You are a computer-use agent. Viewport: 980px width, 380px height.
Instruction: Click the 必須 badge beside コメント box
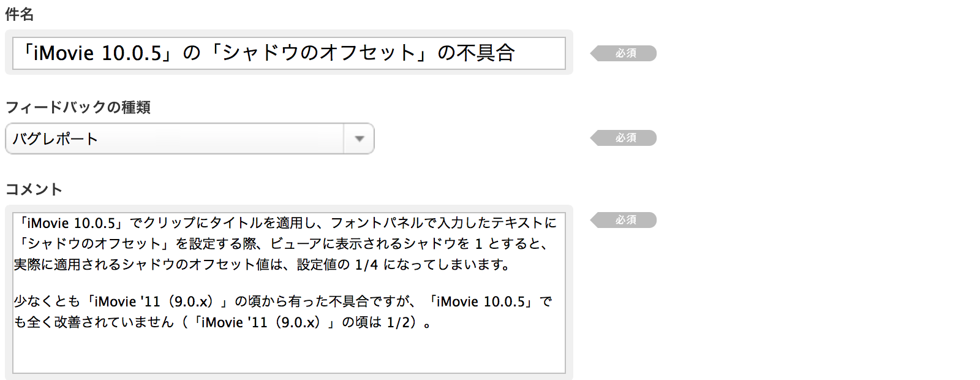(625, 220)
